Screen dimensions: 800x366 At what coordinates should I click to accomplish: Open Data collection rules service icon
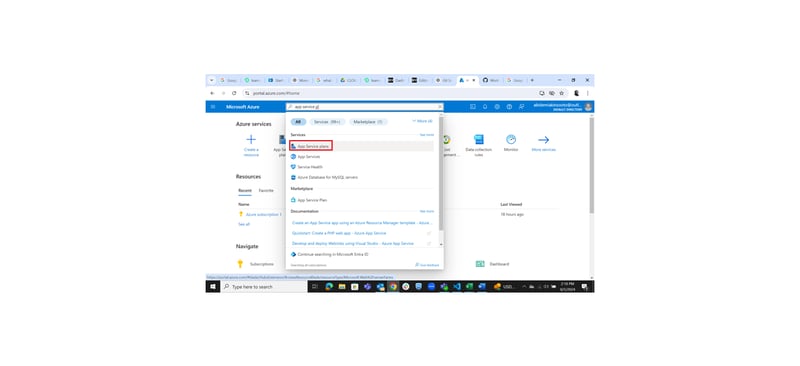tap(479, 139)
